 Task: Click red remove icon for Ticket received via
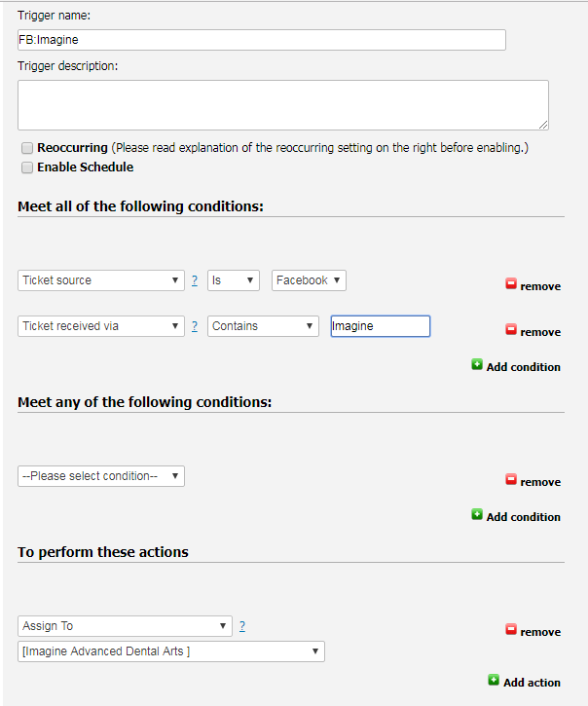point(511,330)
